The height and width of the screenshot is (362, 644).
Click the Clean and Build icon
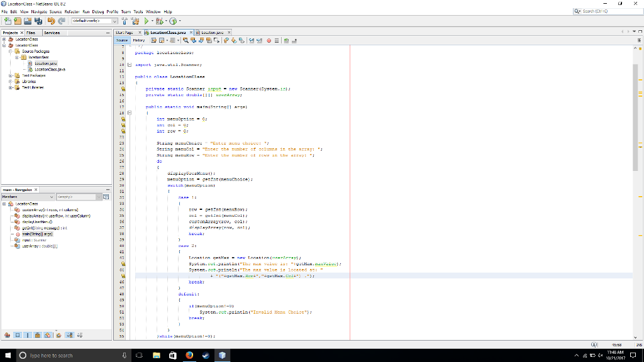[135, 21]
